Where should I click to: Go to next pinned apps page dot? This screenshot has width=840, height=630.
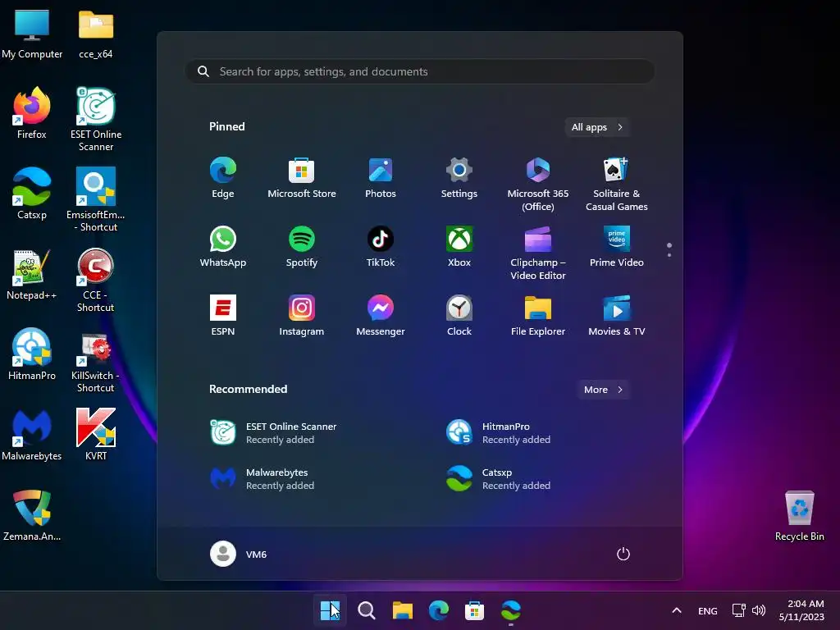pyautogui.click(x=669, y=255)
